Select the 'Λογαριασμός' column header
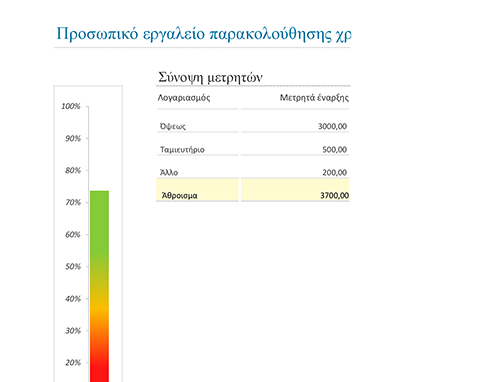The width and height of the screenshot is (498, 382). click(x=184, y=98)
